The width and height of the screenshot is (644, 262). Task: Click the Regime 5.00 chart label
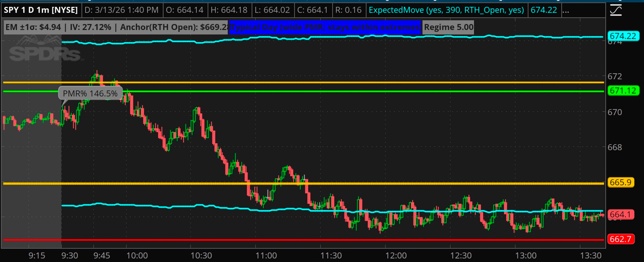click(449, 27)
